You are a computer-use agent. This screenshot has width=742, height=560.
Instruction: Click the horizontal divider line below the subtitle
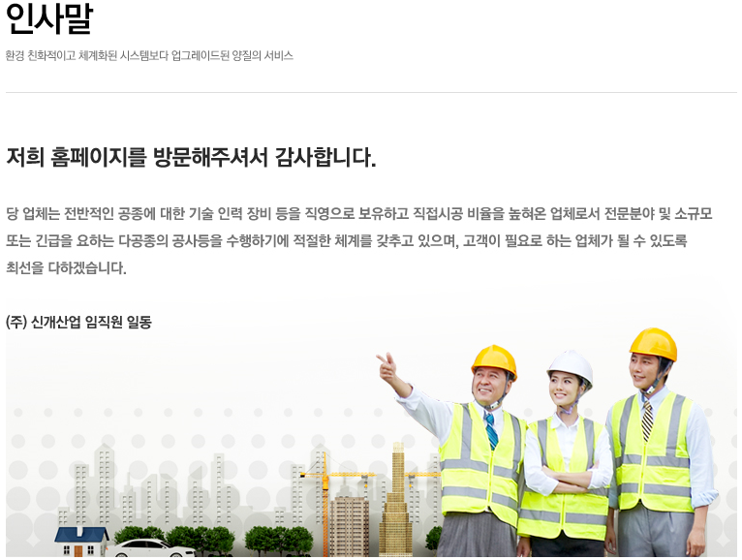click(x=371, y=92)
